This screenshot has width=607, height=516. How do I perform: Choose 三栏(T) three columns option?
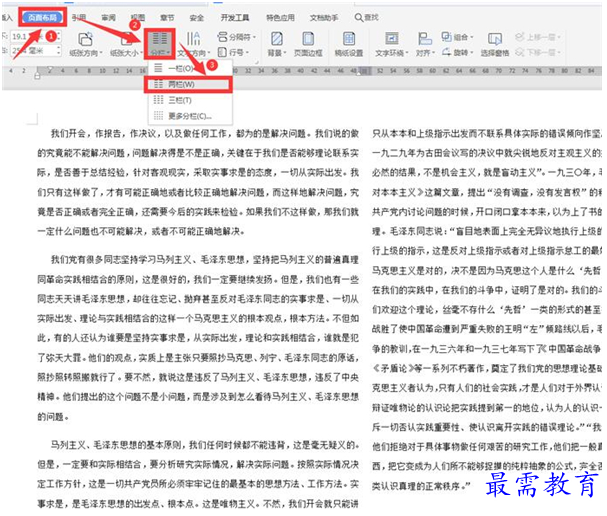tap(189, 100)
